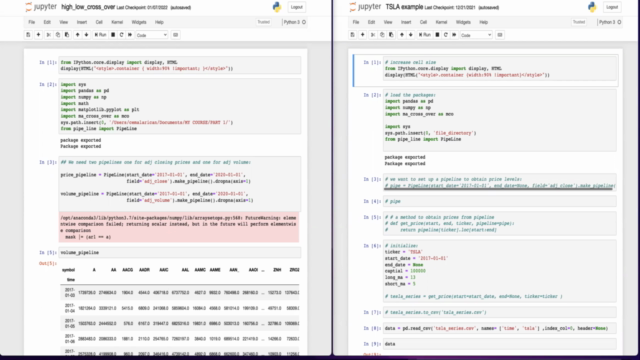Image resolution: width=640 pixels, height=360 pixels.
Task: Restart the kernel in high_low_cross_over notebook
Action: 121,35
